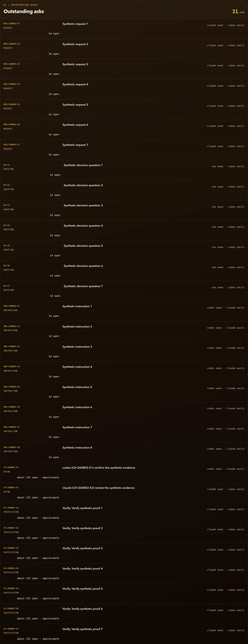Viewport: 248px width, 644px height.
Task: Click the Outstanding asks heading
Action: pos(24,12)
